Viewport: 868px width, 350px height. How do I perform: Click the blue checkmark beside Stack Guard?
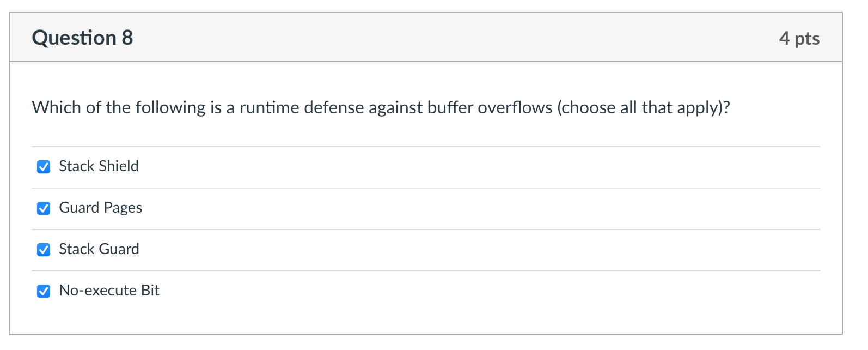pyautogui.click(x=44, y=249)
